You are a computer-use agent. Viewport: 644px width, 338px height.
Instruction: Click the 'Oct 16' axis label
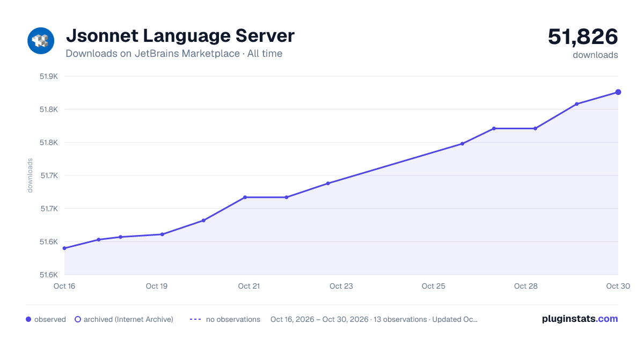point(64,286)
